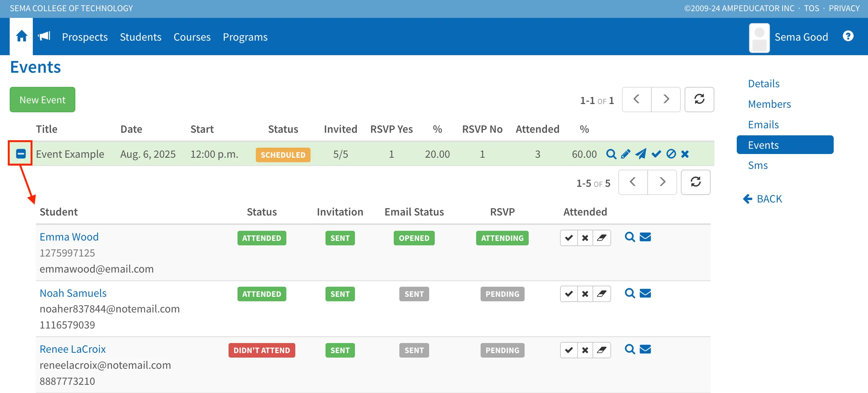
Task: View Emma Wood details with magnifier icon
Action: (x=630, y=237)
